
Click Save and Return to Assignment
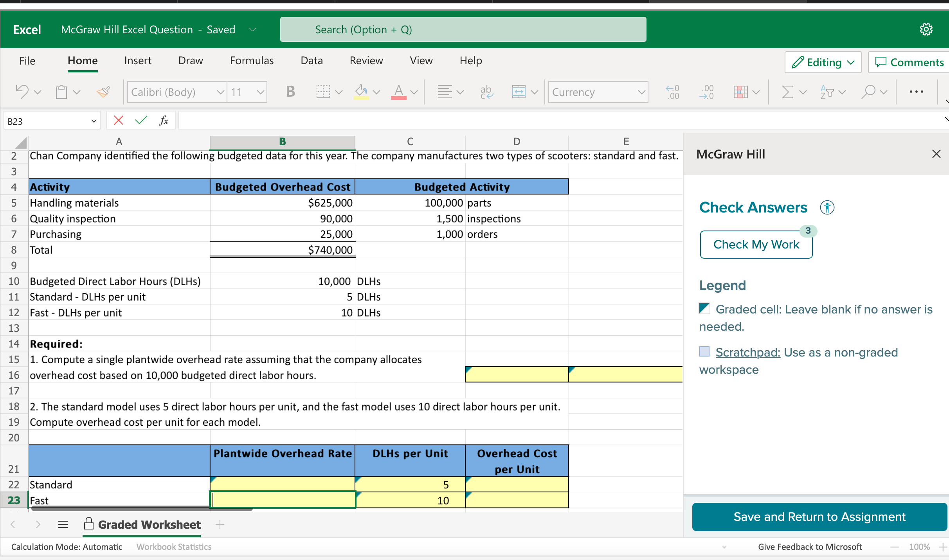[819, 517]
